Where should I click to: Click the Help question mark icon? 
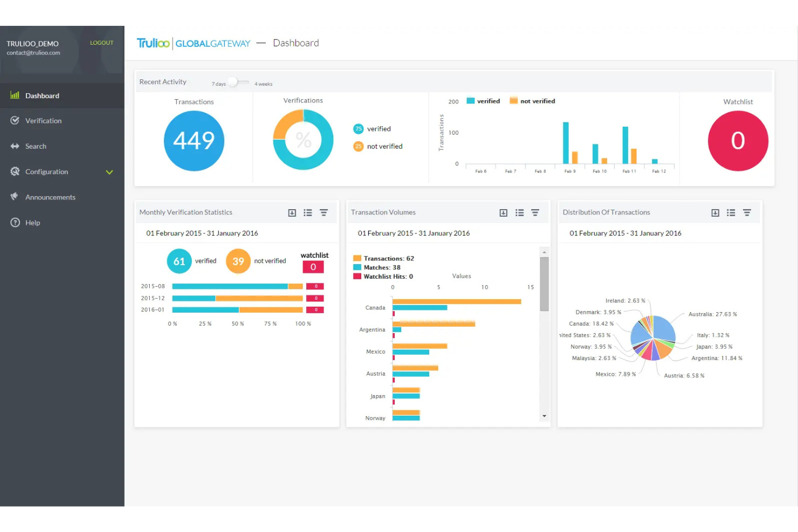(x=15, y=223)
